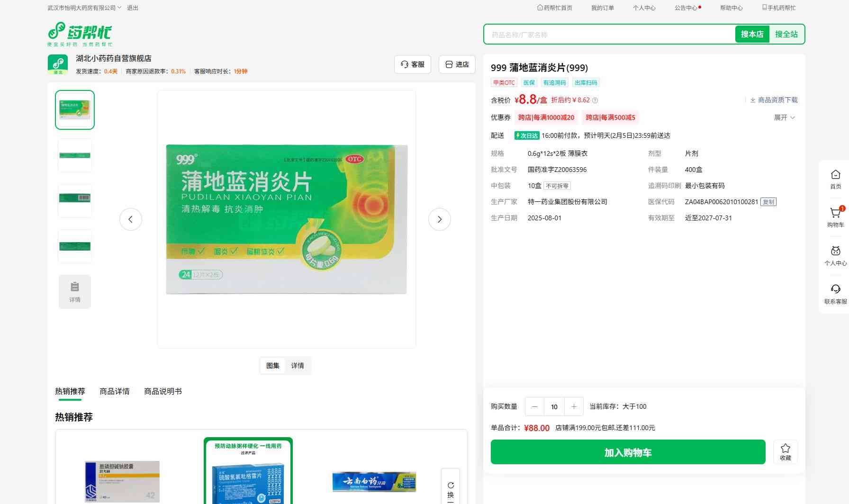Screen dimensions: 849x504
Task: Click the refresh recommendations icon
Action: [451, 486]
